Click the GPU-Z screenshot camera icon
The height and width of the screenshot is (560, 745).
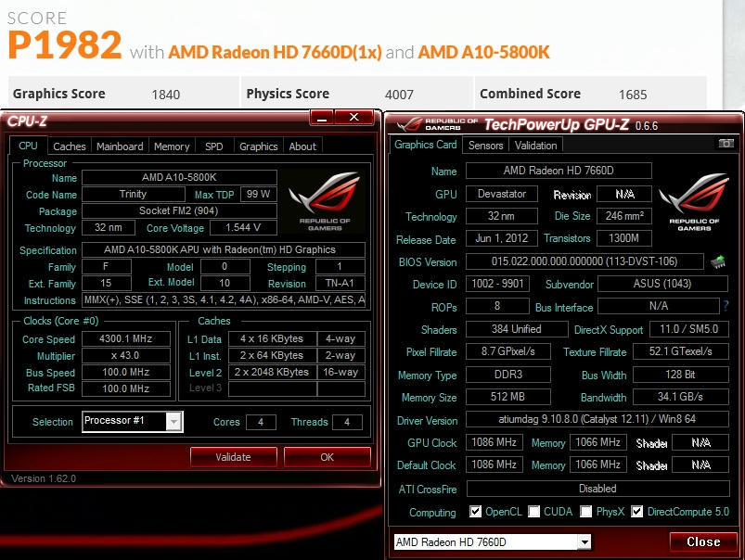[x=726, y=143]
